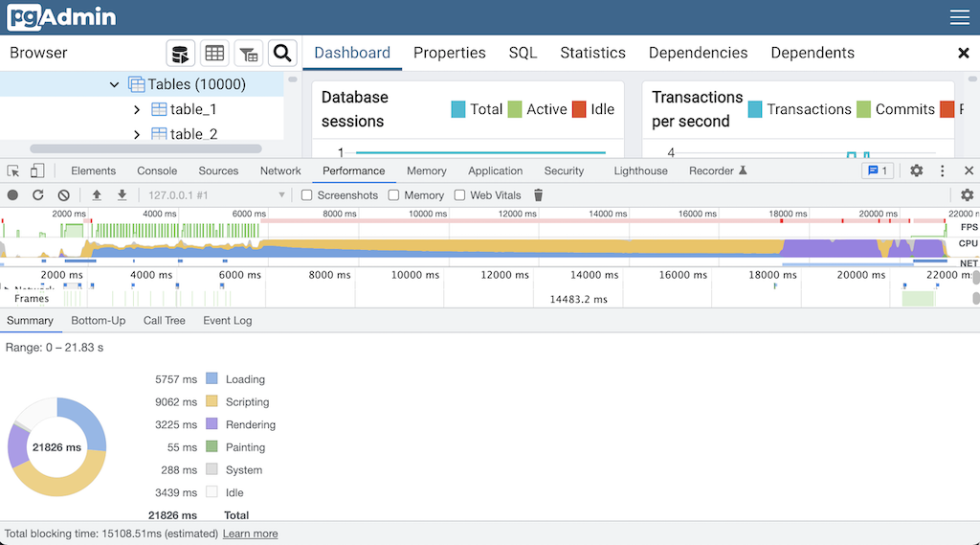The height and width of the screenshot is (545, 980).
Task: Expand the table_1 tree node
Action: (x=137, y=110)
